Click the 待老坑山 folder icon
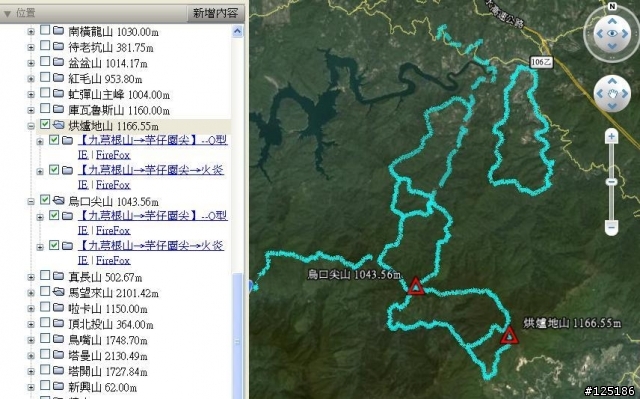 click(x=59, y=46)
